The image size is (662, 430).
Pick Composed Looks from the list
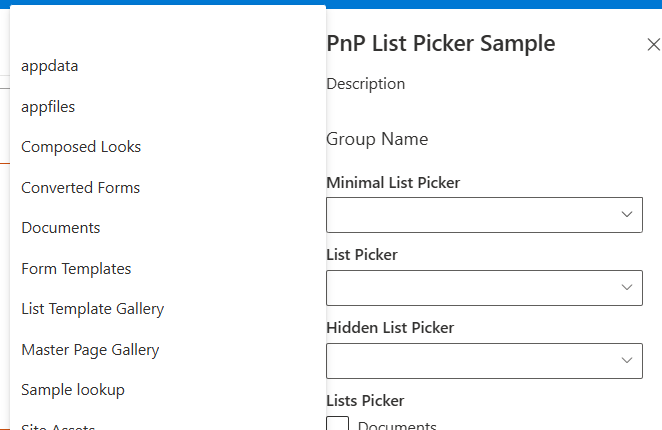click(x=81, y=147)
